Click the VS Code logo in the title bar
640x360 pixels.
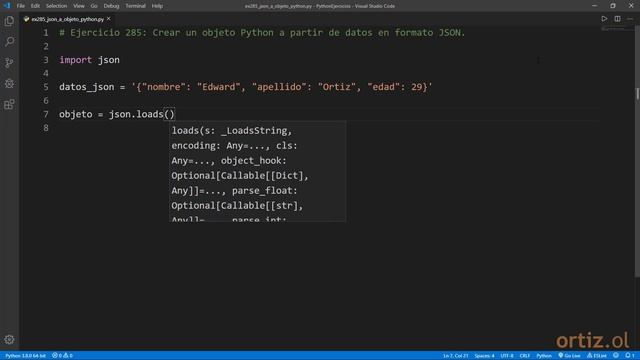pos(7,6)
